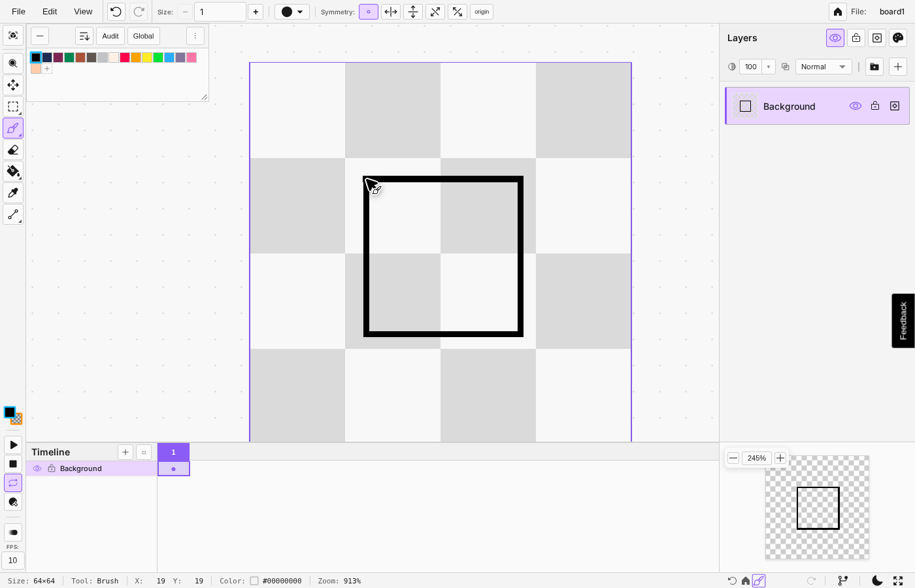Viewport: 915px width, 588px height.
Task: Click the diamond frame icon in the Layers header
Action: point(877,38)
